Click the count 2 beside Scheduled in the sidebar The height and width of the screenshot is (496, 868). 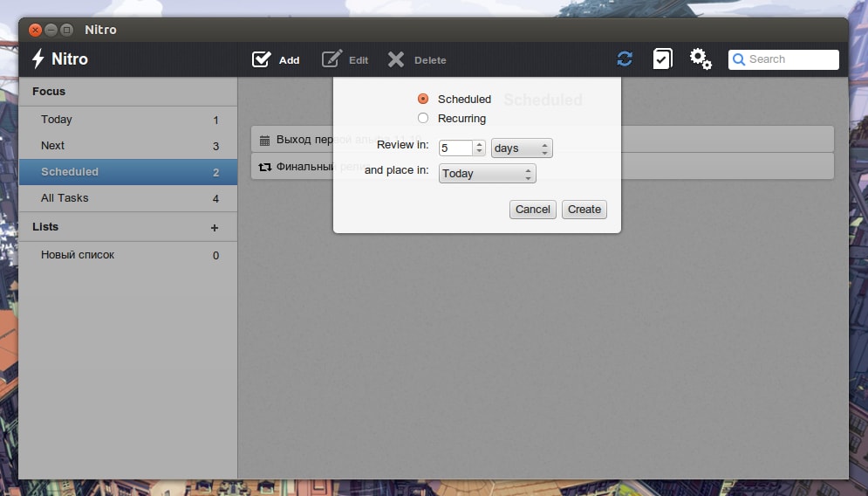(215, 172)
